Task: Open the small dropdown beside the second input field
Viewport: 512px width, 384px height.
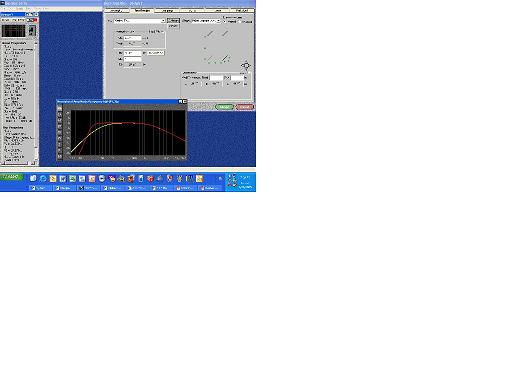Action: click(156, 53)
